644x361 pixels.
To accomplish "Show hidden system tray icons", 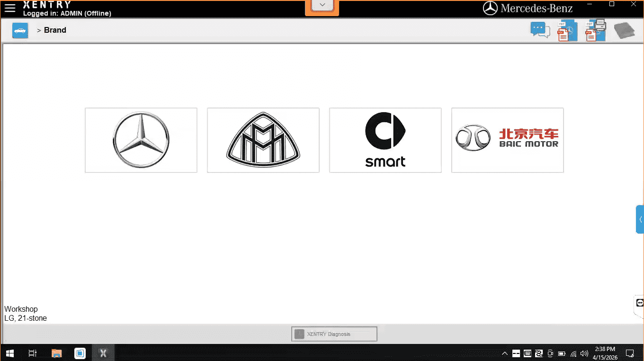I will pyautogui.click(x=505, y=353).
